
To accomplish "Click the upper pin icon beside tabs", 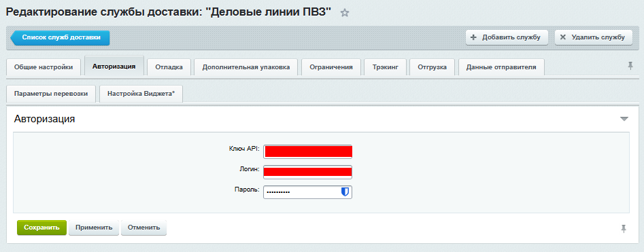I will click(x=630, y=65).
